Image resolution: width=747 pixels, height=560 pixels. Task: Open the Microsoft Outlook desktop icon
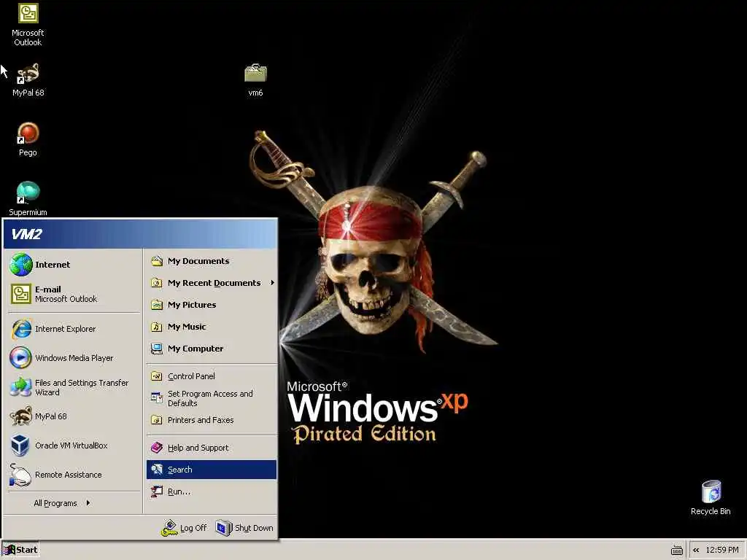point(28,24)
